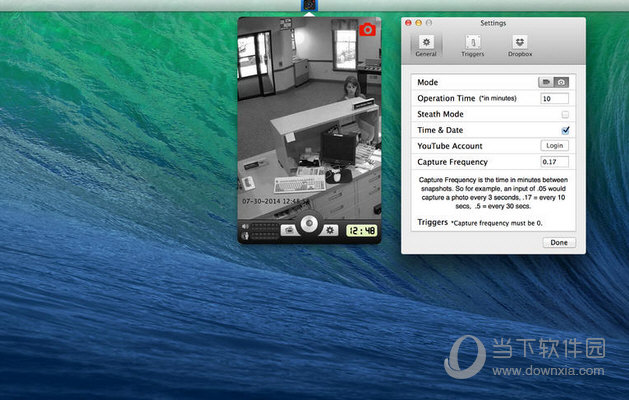Open settings with the gear button

329,230
